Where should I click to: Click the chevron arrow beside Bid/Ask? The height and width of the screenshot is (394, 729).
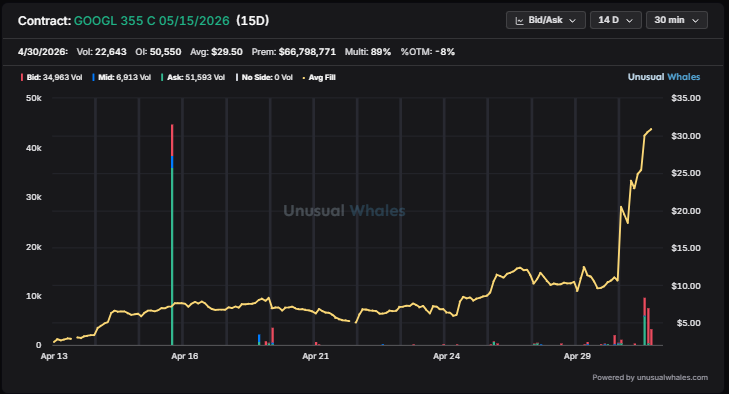tap(573, 20)
